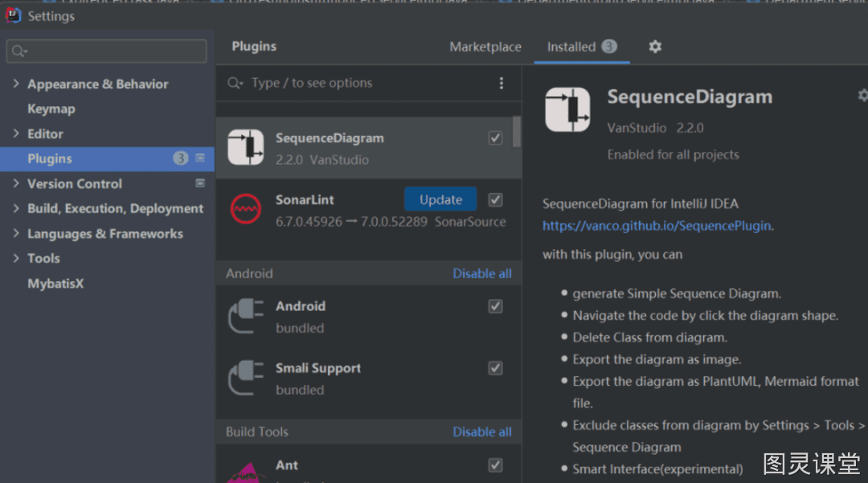The height and width of the screenshot is (483, 868).
Task: Click Disable all for Build Tools group
Action: click(x=482, y=432)
